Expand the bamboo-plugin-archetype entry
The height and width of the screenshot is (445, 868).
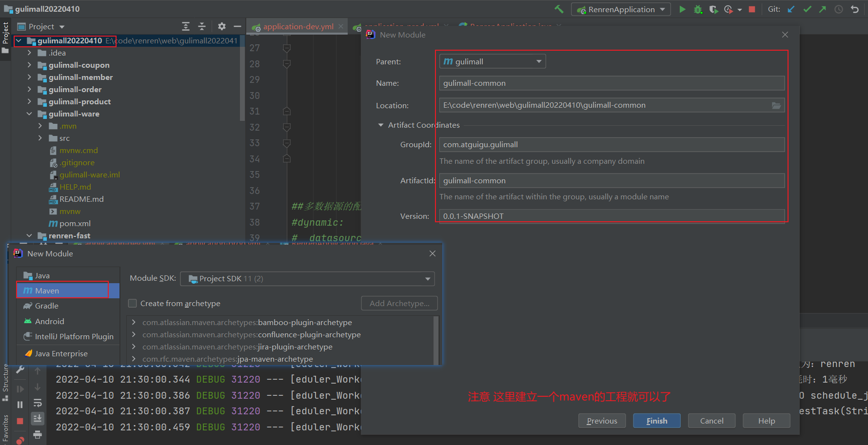pyautogui.click(x=134, y=322)
